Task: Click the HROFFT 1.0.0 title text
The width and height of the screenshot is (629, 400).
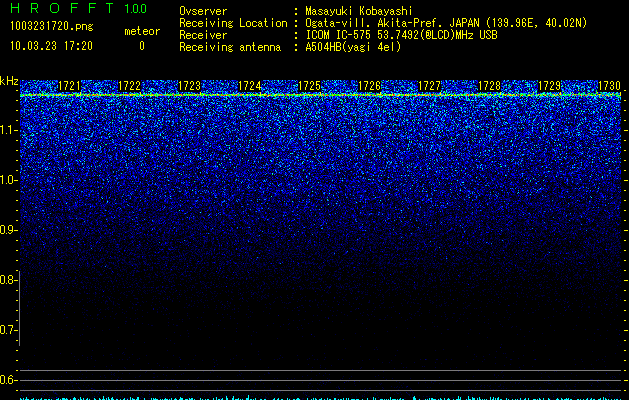Action: point(79,8)
